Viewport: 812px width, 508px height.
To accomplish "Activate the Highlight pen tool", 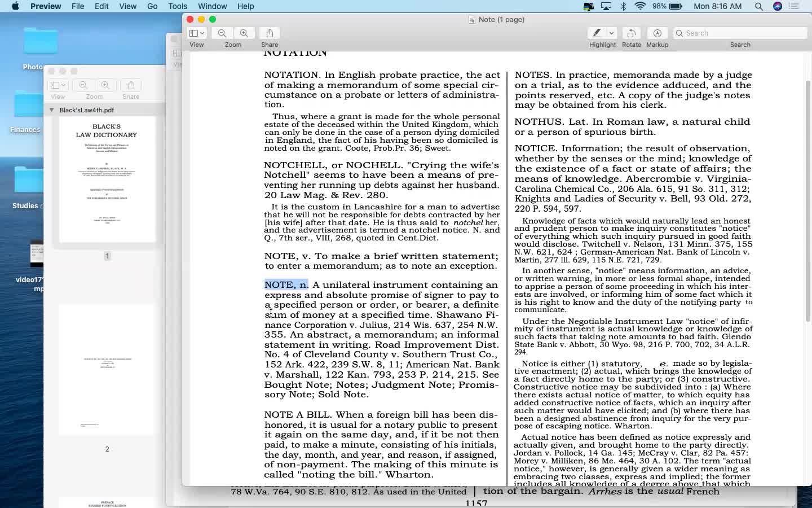I will (597, 33).
